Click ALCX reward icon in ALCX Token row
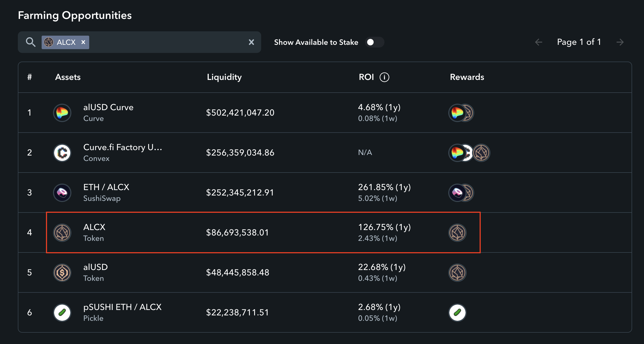 (457, 232)
